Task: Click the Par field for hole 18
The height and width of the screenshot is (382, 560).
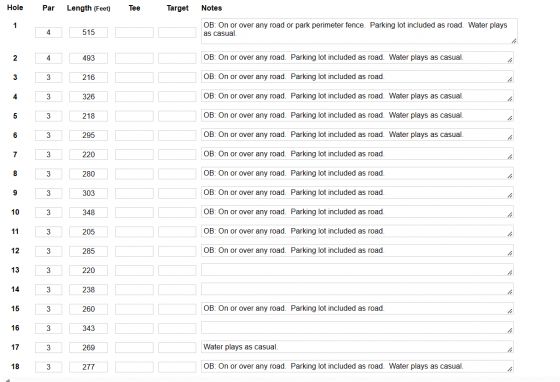Action: 49,367
